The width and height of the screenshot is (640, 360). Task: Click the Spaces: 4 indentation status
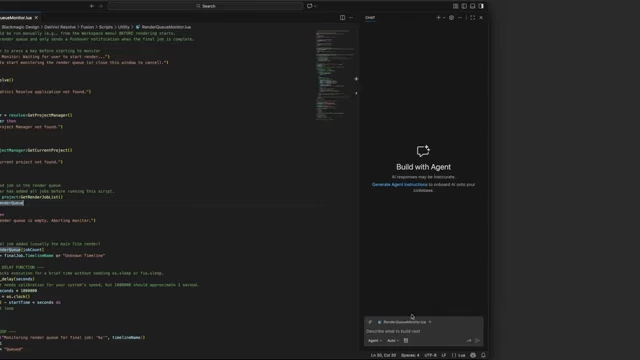[x=410, y=355]
